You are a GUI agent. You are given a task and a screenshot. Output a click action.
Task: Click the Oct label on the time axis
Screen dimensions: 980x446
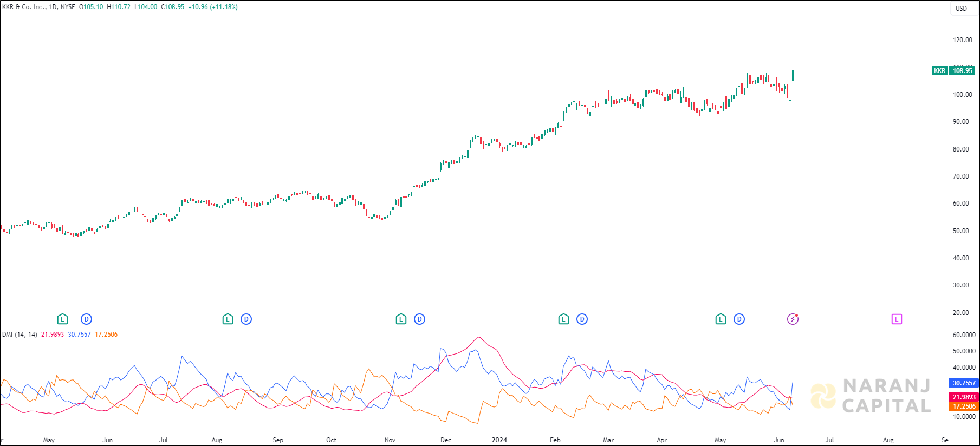(x=331, y=440)
